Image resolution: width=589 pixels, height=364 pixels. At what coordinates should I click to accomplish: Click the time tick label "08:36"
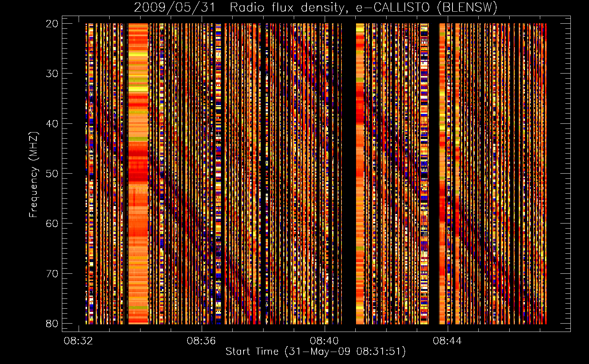tap(201, 341)
